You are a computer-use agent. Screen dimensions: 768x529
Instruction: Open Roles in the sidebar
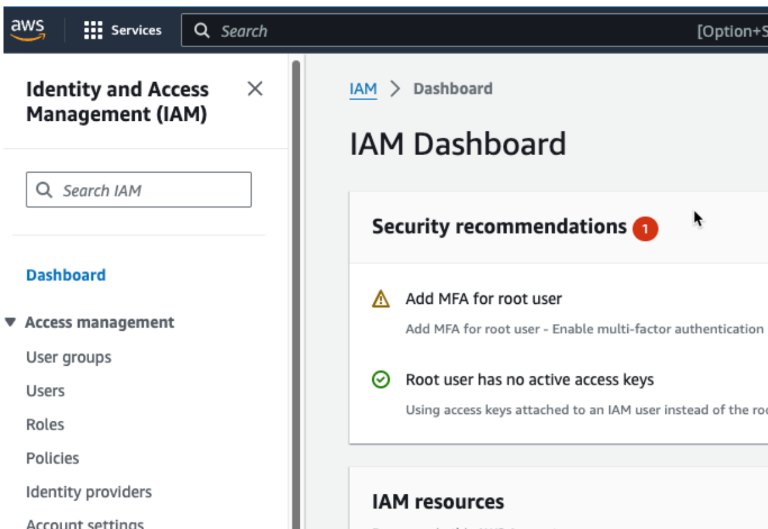pyautogui.click(x=45, y=424)
